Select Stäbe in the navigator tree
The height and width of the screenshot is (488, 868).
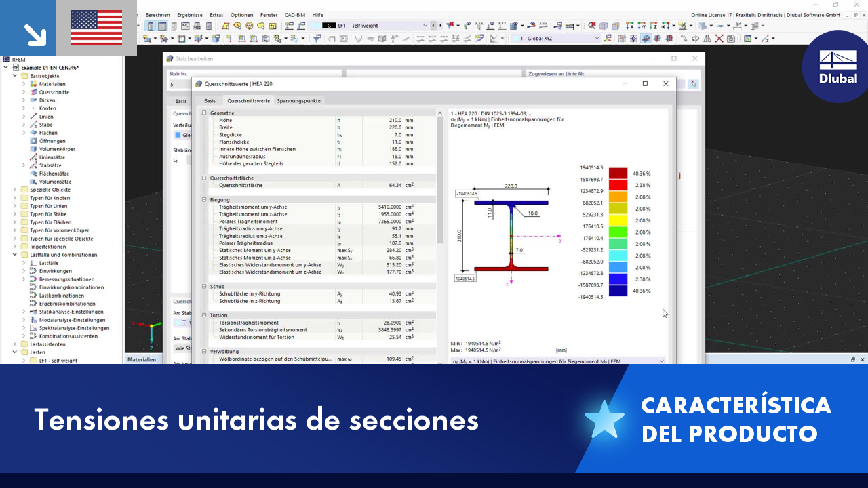coord(45,125)
